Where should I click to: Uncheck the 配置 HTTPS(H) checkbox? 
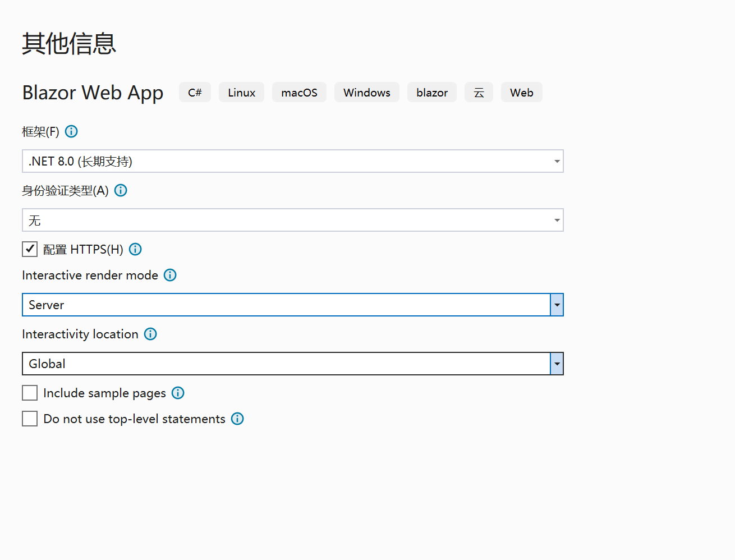pyautogui.click(x=30, y=249)
